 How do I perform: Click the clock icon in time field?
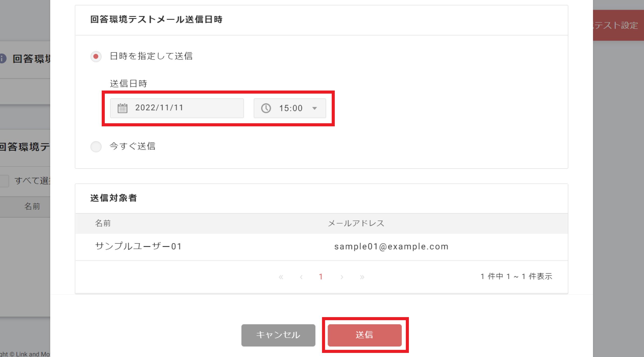click(266, 108)
